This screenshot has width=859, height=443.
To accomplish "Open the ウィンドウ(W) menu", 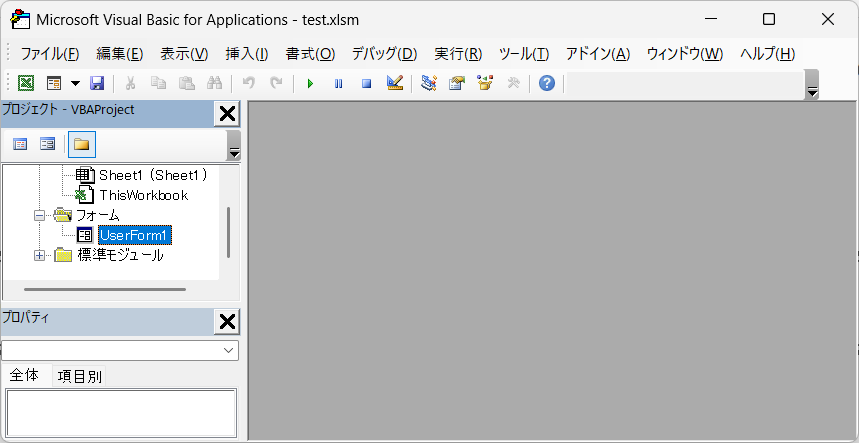I will [x=685, y=54].
